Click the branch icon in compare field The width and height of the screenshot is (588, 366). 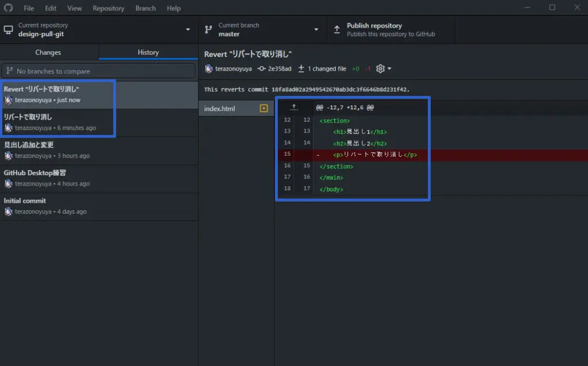point(9,71)
